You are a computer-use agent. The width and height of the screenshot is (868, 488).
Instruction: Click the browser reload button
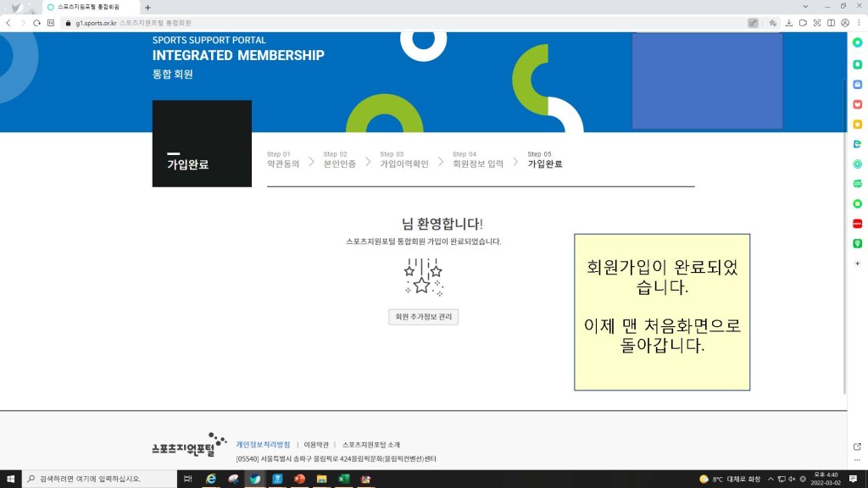(37, 23)
